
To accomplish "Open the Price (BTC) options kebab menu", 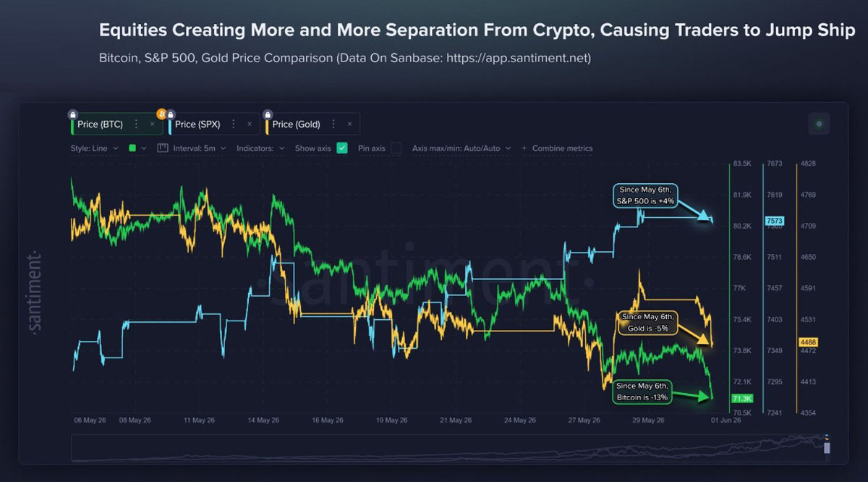I will [136, 124].
